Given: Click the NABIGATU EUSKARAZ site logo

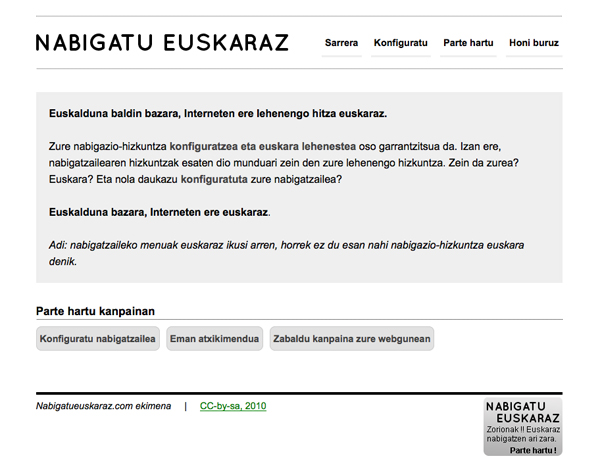Looking at the screenshot, I should point(162,42).
